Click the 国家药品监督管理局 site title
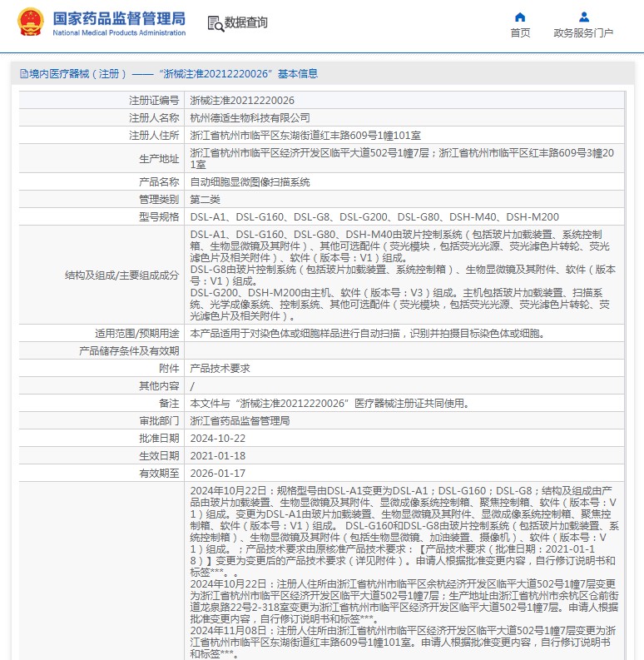 119,18
